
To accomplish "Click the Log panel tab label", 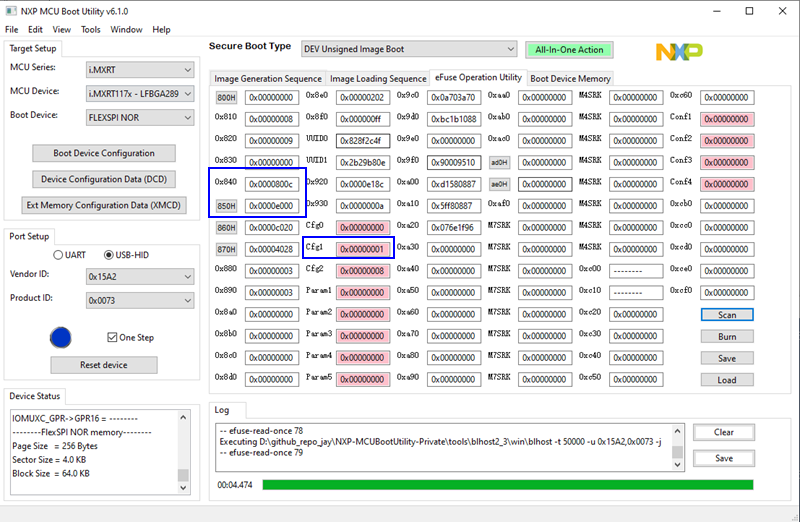I will click(x=222, y=410).
